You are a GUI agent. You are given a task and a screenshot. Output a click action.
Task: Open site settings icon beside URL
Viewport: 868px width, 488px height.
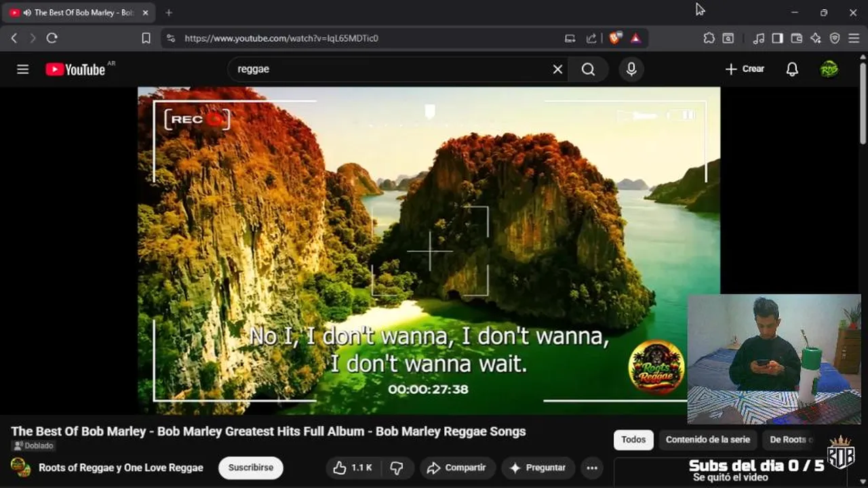[170, 38]
